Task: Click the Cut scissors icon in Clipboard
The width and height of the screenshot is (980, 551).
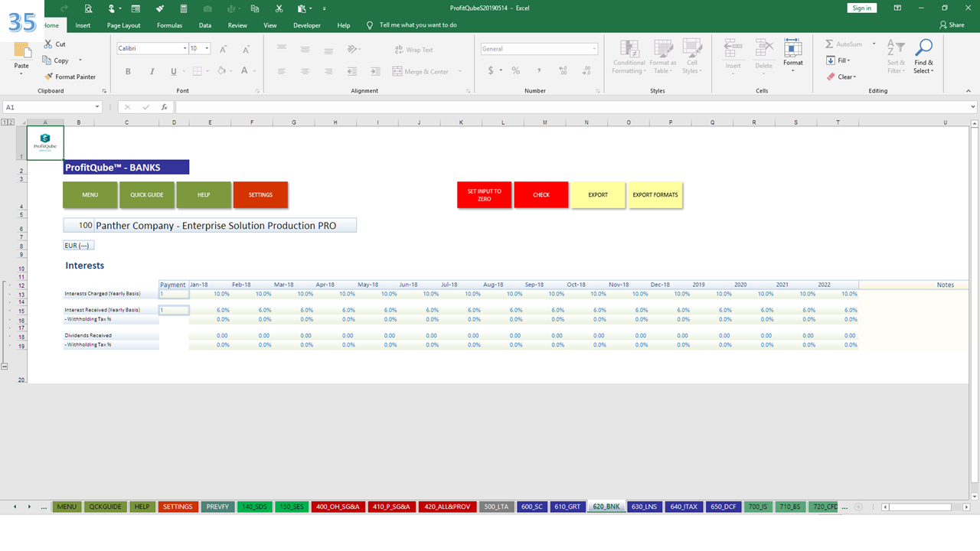Action: 49,44
